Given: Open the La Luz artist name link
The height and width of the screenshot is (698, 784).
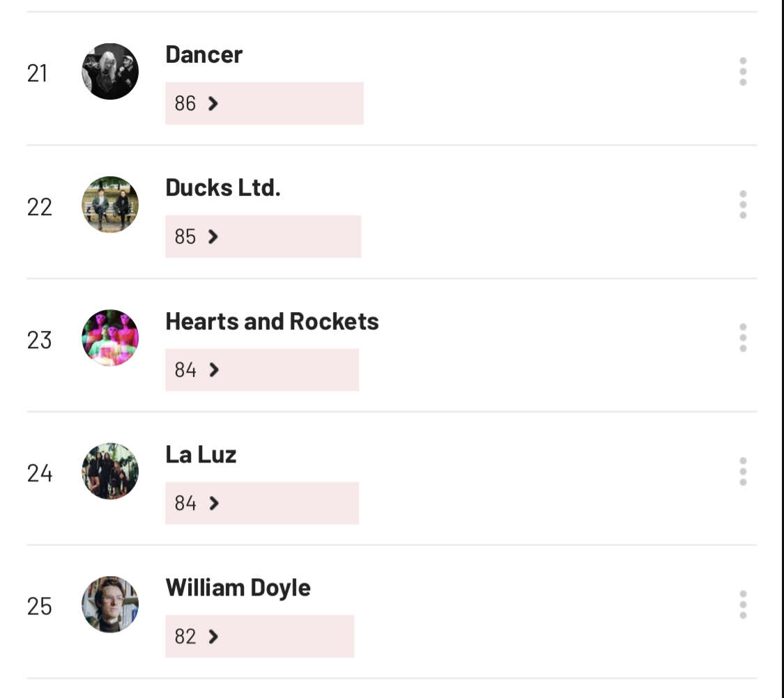Looking at the screenshot, I should (201, 455).
